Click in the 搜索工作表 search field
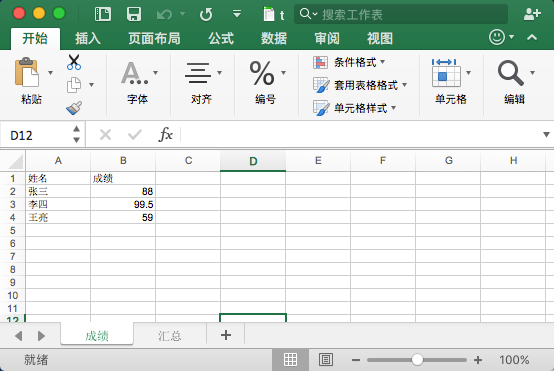Image resolution: width=554 pixels, height=371 pixels. click(401, 14)
